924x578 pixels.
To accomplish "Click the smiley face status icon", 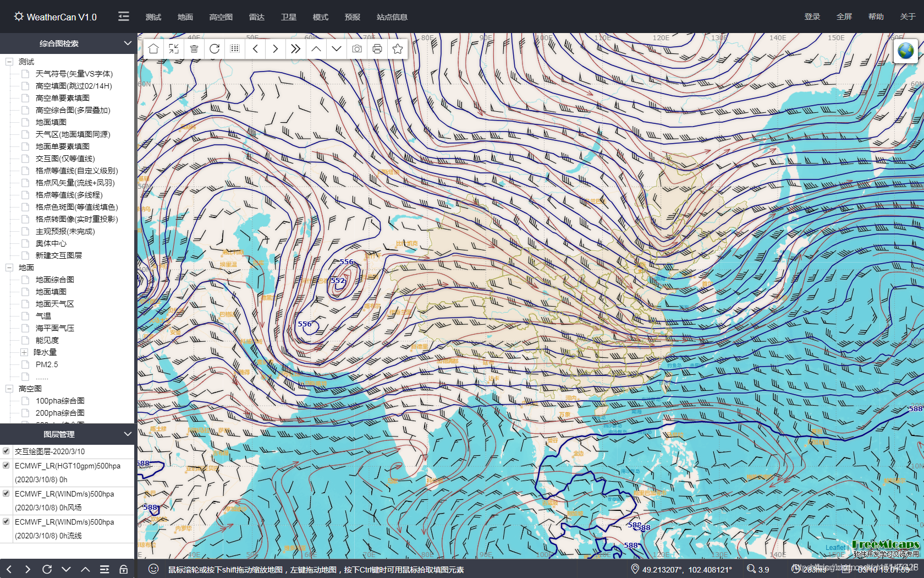I will [x=153, y=569].
